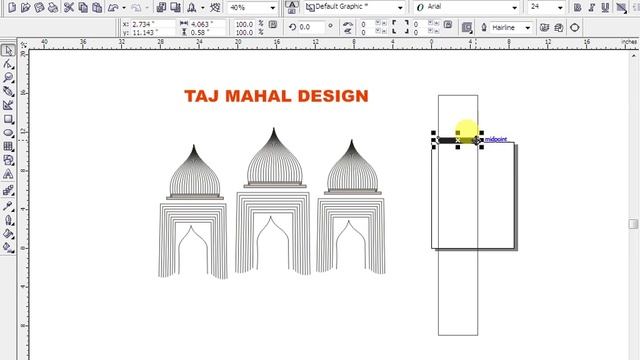Toggle Italic text formatting
The width and height of the screenshot is (640, 360).
(591, 7)
